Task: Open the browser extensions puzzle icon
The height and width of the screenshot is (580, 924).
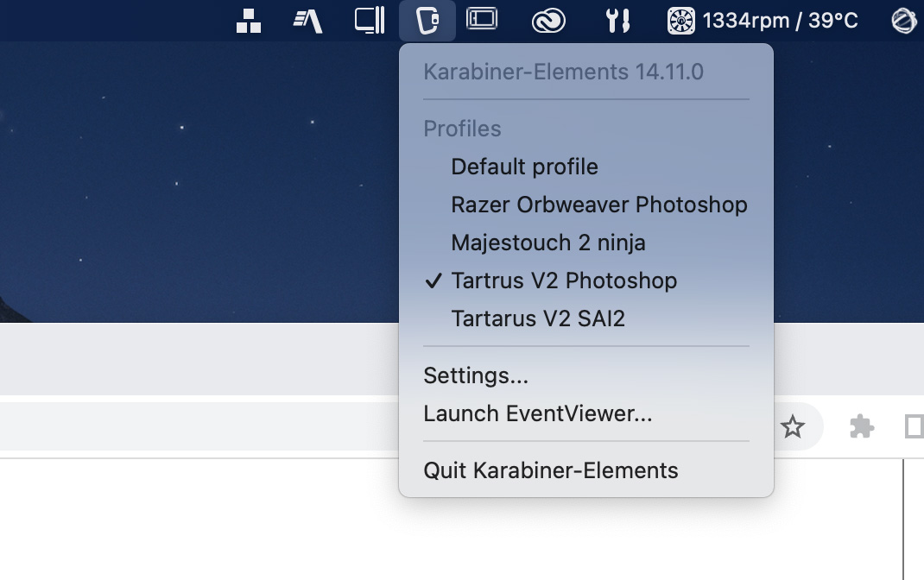Action: coord(862,427)
